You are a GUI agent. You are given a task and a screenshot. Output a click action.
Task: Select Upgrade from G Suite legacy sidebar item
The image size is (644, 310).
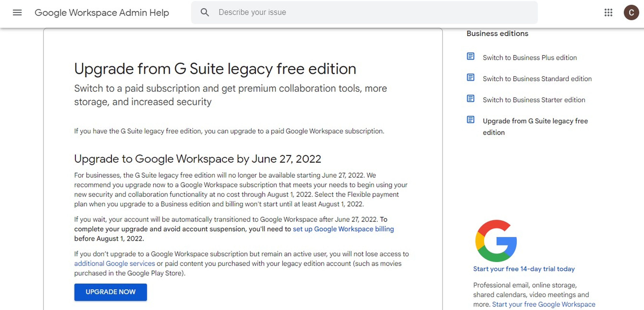coord(535,126)
